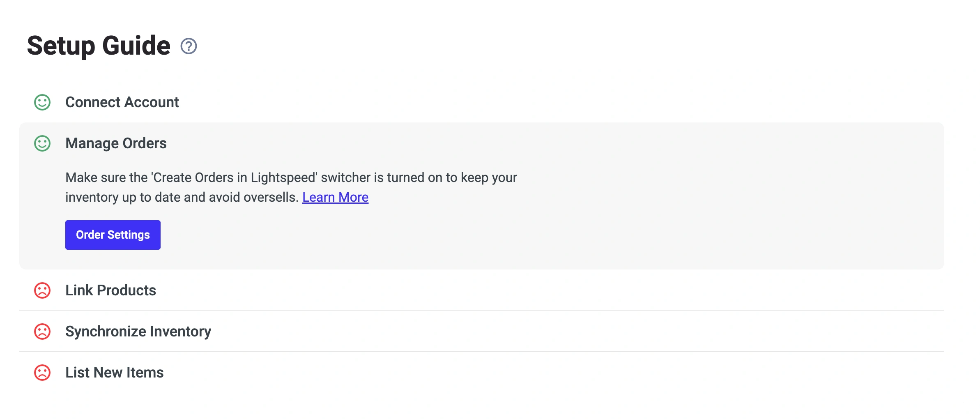
Task: Collapse the Manage Orders step title
Action: (116, 143)
